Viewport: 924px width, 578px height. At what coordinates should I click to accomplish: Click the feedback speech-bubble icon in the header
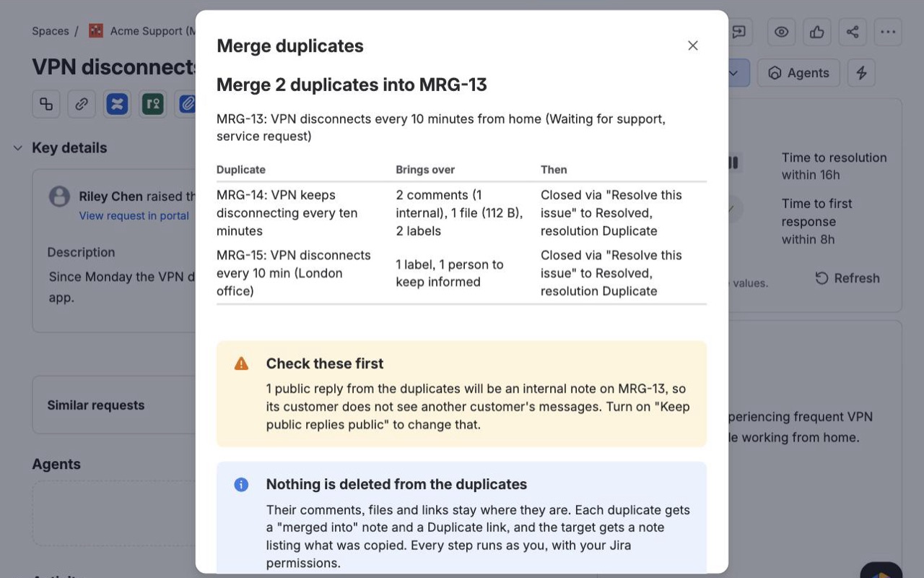(x=740, y=32)
